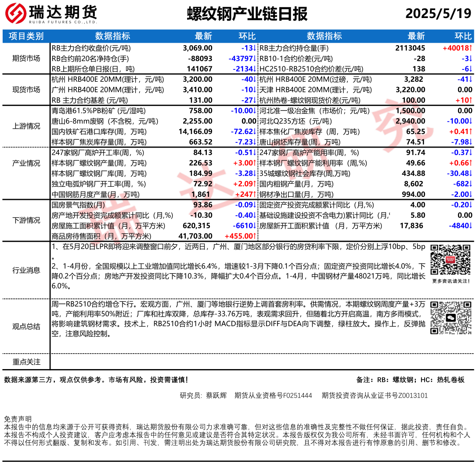Click the 样本钢厂螺纹钢厂库 value 184.99

[201, 174]
